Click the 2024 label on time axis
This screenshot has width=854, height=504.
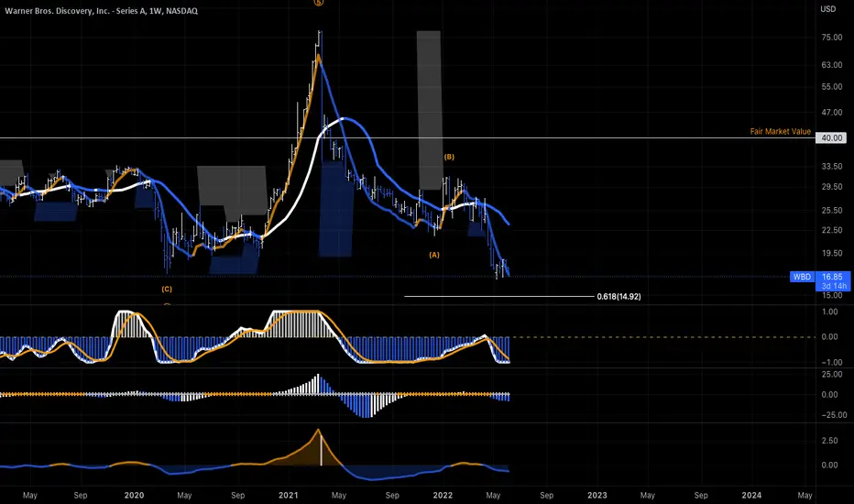(751, 495)
